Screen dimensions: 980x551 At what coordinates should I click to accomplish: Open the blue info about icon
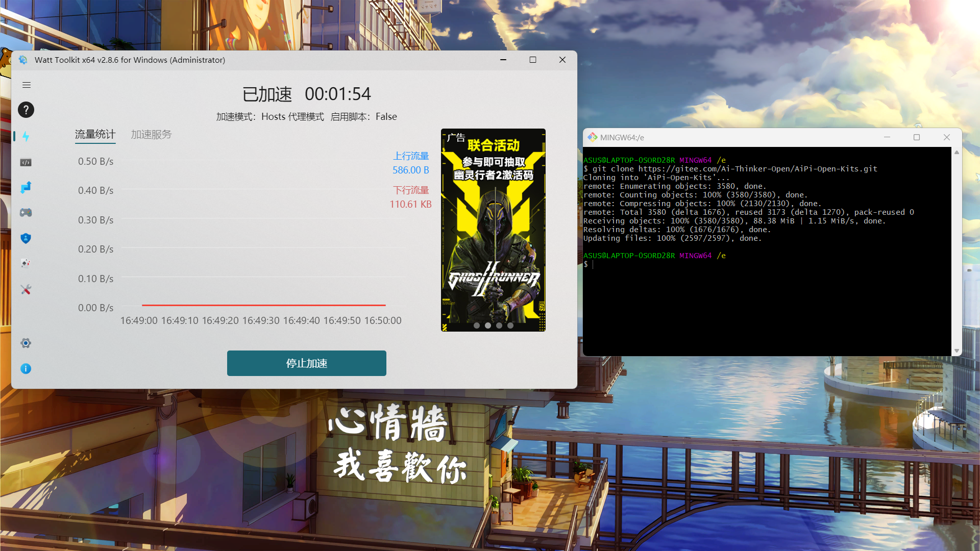click(26, 369)
